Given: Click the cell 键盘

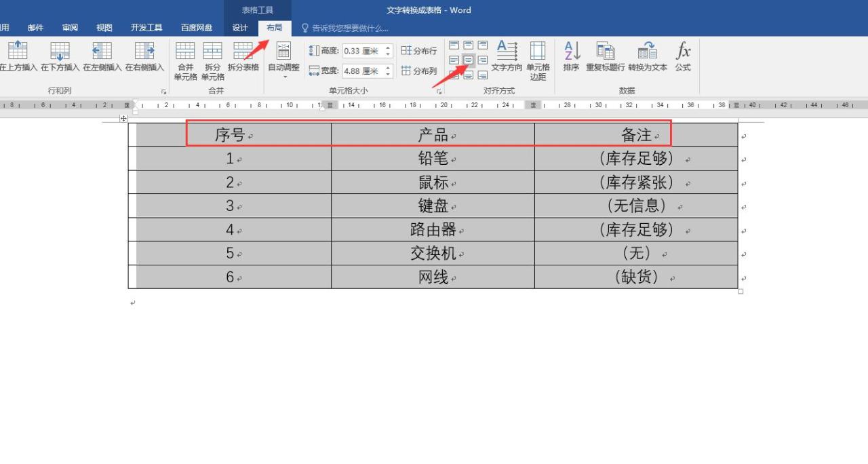Looking at the screenshot, I should 433,206.
